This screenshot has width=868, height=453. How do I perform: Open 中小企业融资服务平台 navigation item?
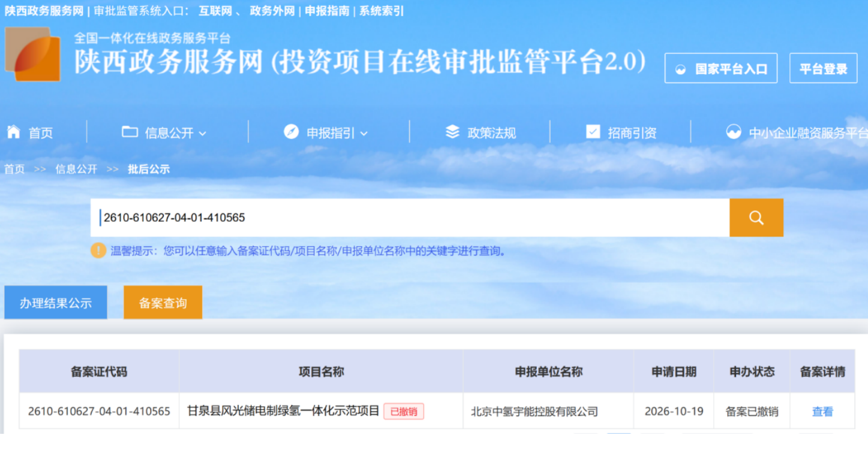[x=809, y=133]
